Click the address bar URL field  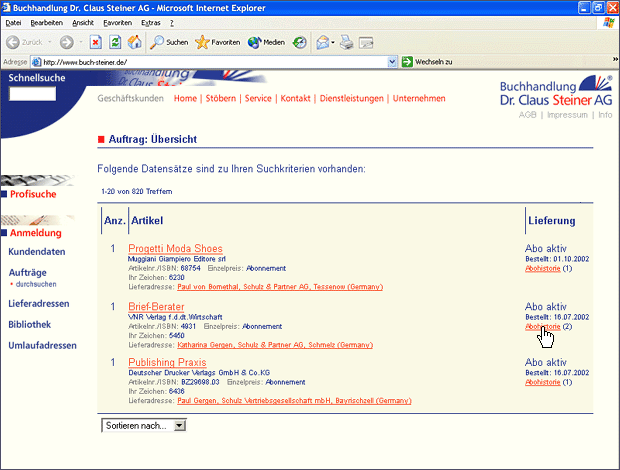tap(210, 62)
